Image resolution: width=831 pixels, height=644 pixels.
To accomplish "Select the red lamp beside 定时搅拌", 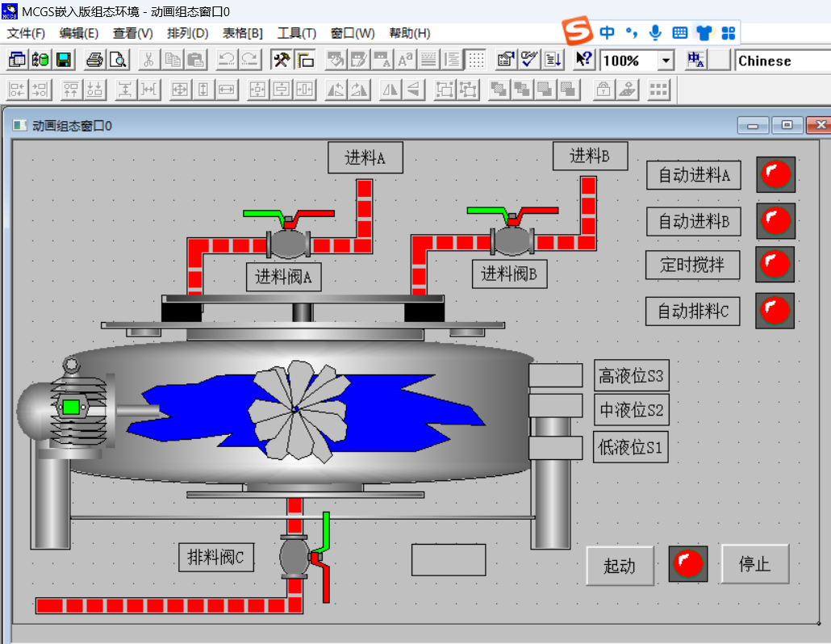I will (775, 264).
